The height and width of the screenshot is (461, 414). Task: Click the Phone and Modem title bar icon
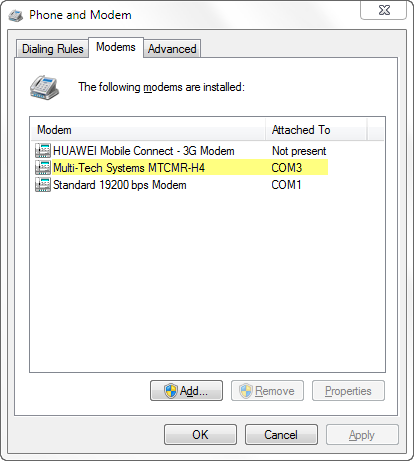[16, 15]
